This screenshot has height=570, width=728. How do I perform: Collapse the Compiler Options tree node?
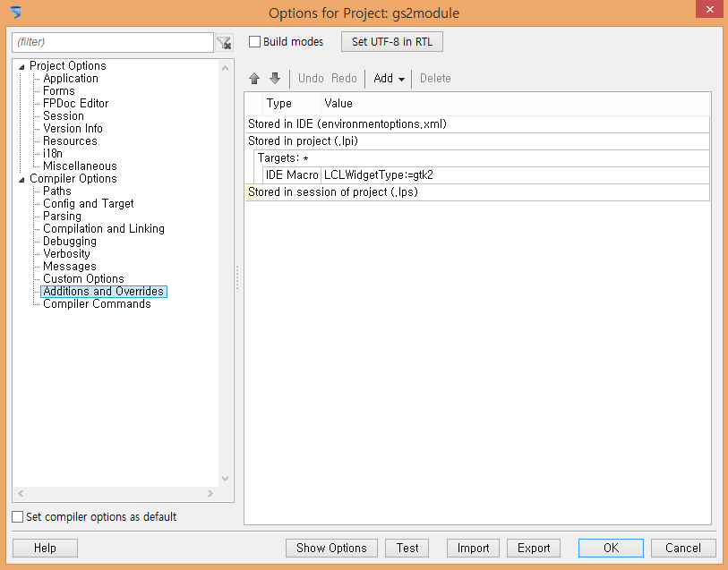[21, 180]
